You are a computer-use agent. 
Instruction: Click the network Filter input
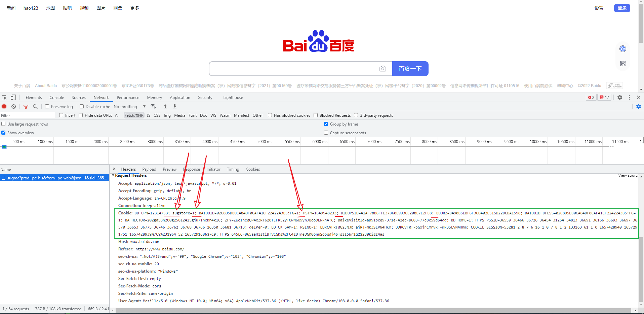[28, 115]
